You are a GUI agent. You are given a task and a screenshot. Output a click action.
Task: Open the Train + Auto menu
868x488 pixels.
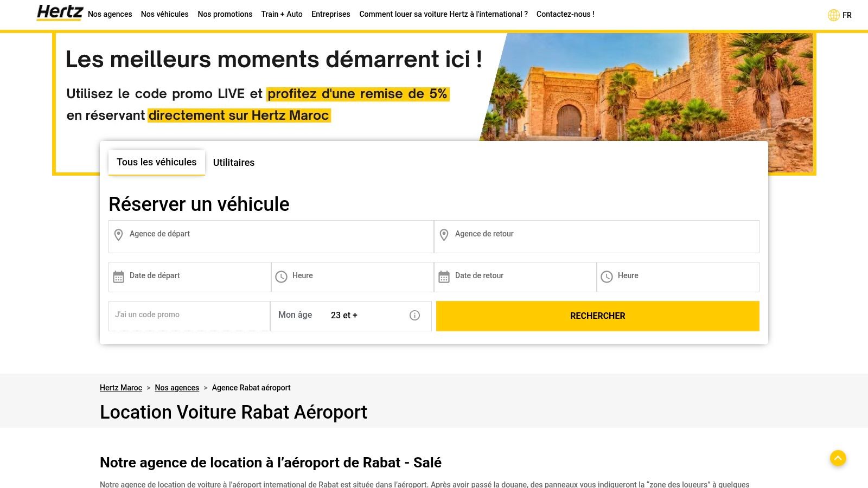click(282, 14)
